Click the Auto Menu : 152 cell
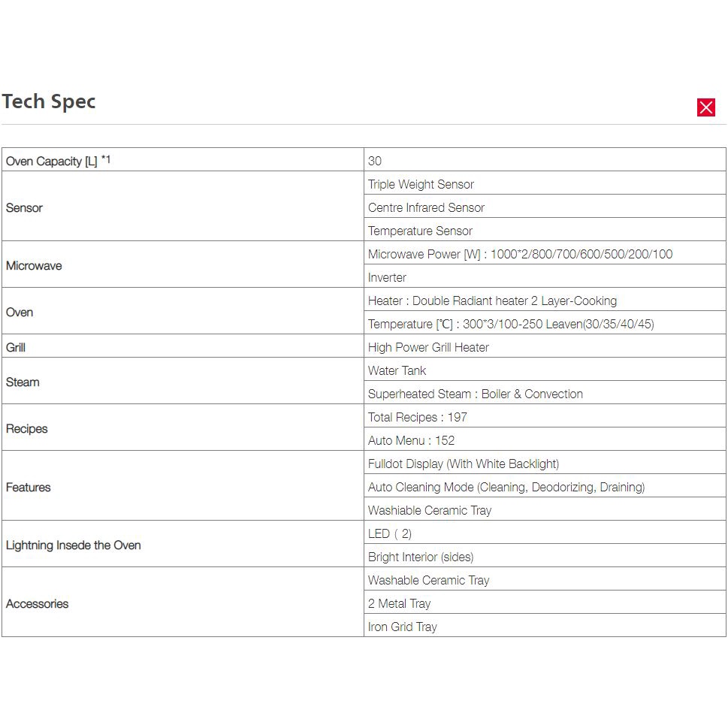The height and width of the screenshot is (728, 728). [x=411, y=440]
